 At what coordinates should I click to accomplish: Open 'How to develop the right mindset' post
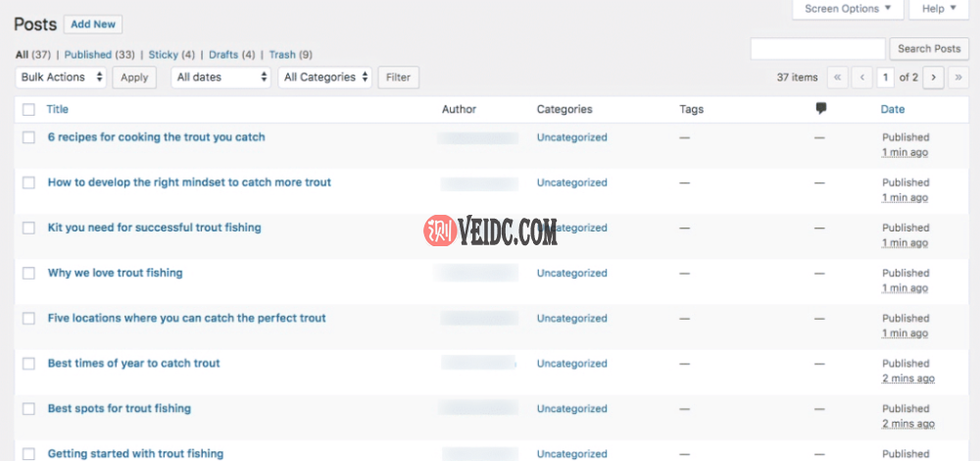(x=189, y=182)
